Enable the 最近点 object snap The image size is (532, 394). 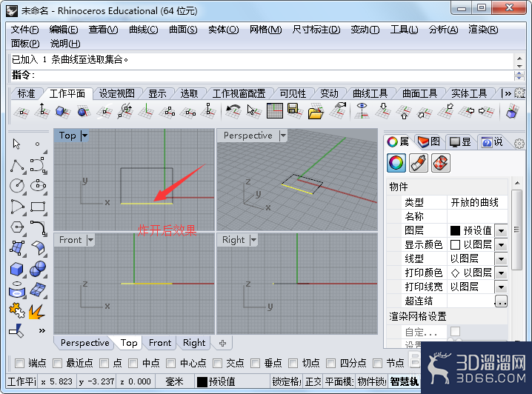point(57,363)
